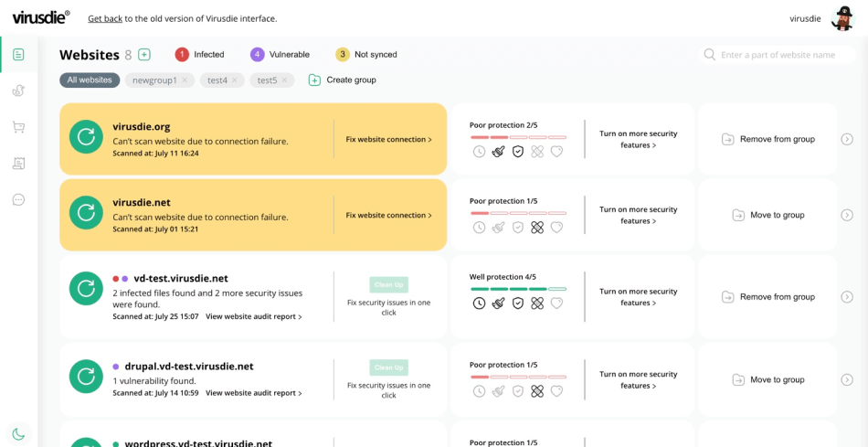Viewport: 868px width, 447px height.
Task: Open the drupal.vd-test.virusdie.net website title
Action: [189, 367]
